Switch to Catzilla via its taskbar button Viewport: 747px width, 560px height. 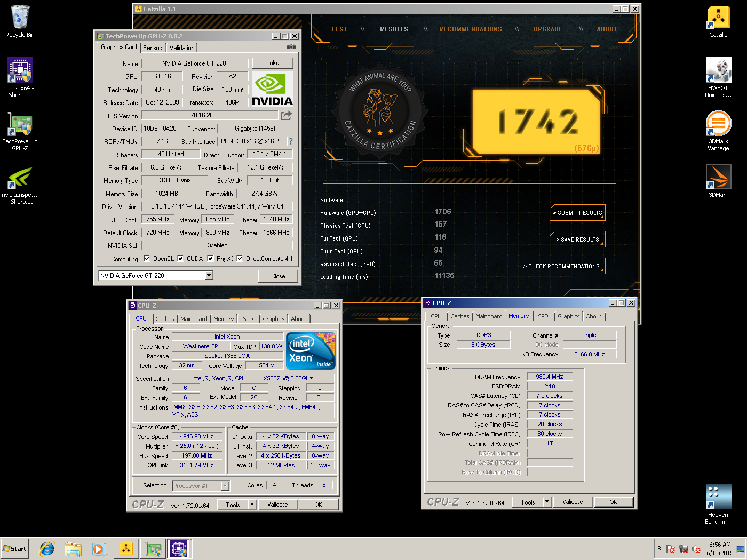pos(126,548)
